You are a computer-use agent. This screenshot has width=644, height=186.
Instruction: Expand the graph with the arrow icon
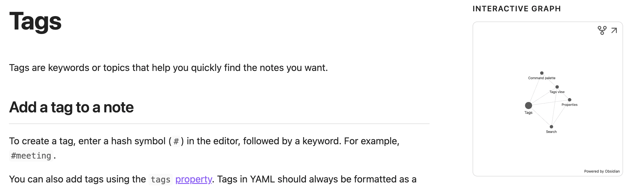(x=614, y=30)
